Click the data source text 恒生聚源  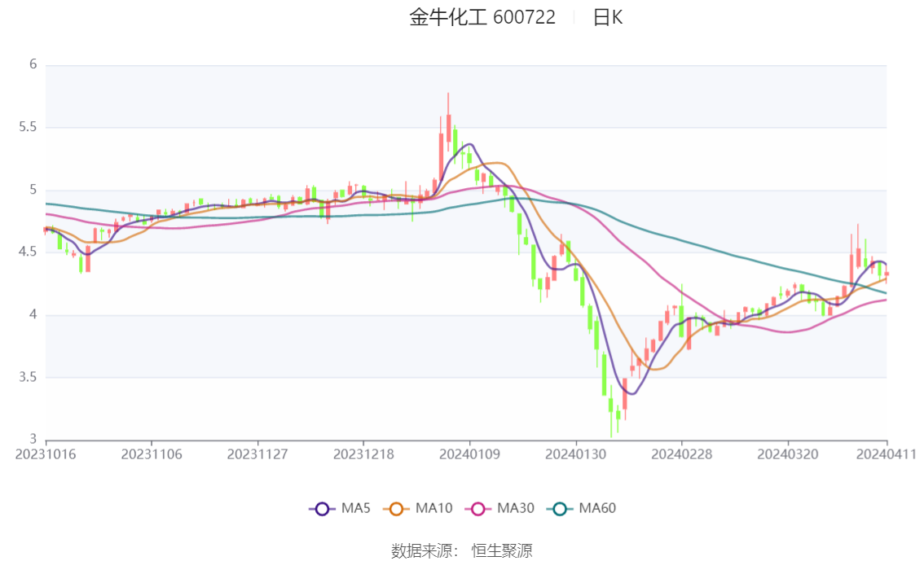click(502, 551)
